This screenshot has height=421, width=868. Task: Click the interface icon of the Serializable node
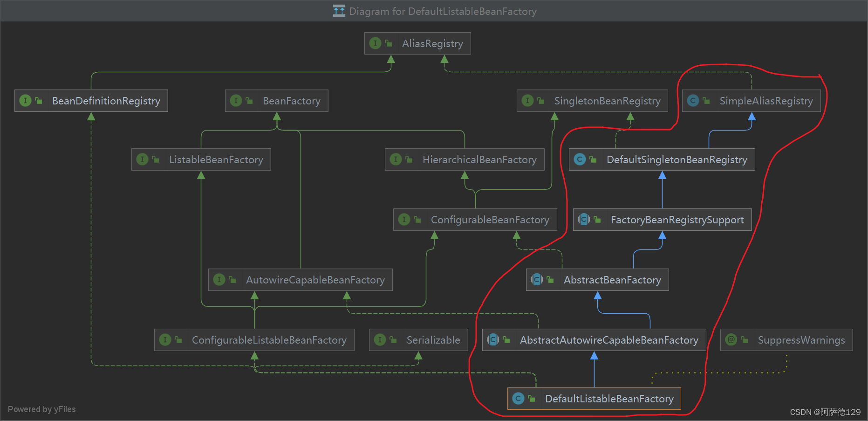coord(380,340)
